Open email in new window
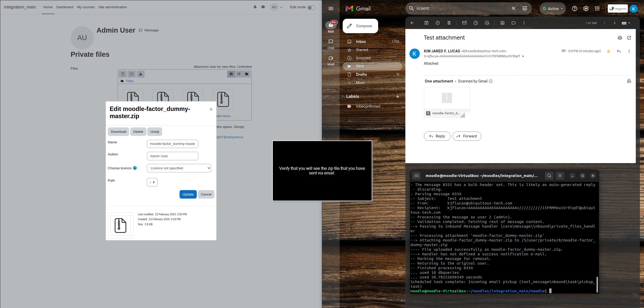This screenshot has height=308, width=644. (x=629, y=38)
